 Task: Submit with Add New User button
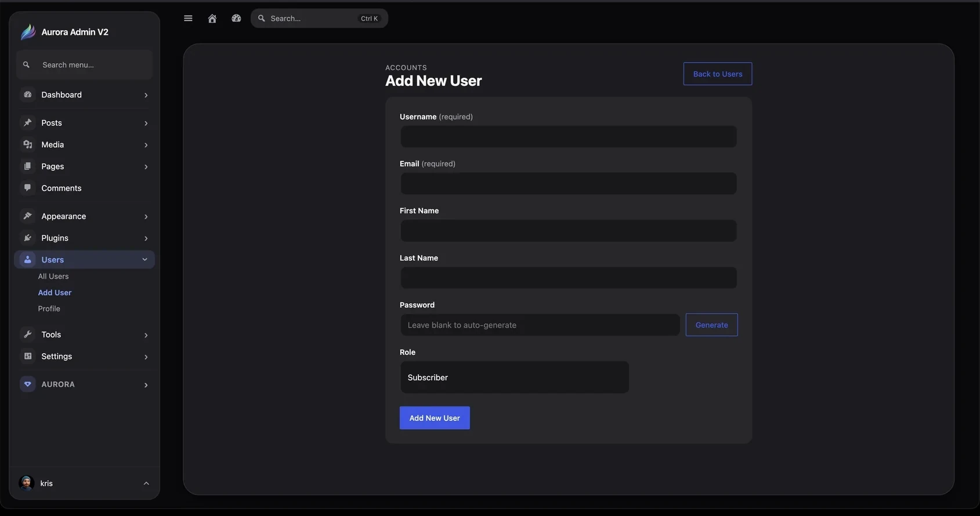[435, 418]
